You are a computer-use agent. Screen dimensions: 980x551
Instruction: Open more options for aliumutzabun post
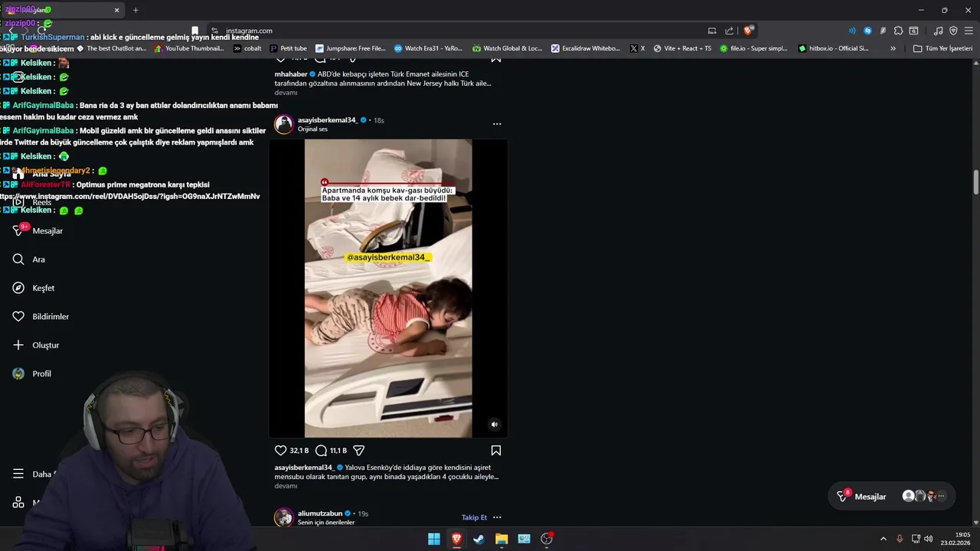coord(497,517)
